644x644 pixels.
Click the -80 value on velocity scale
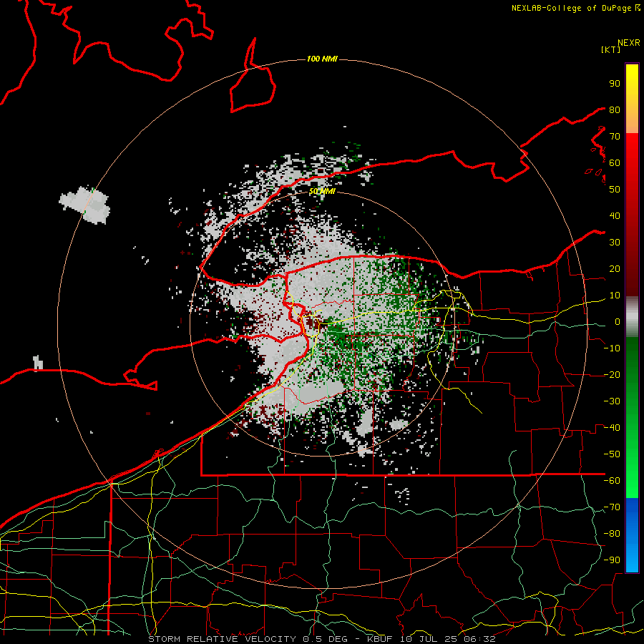tap(612, 534)
